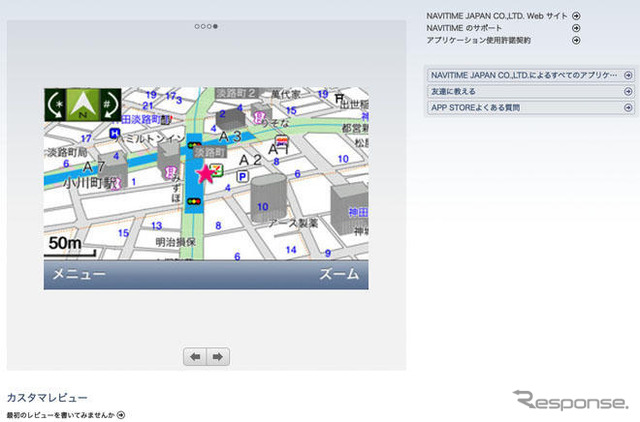Select second screenshot page dot

203,27
